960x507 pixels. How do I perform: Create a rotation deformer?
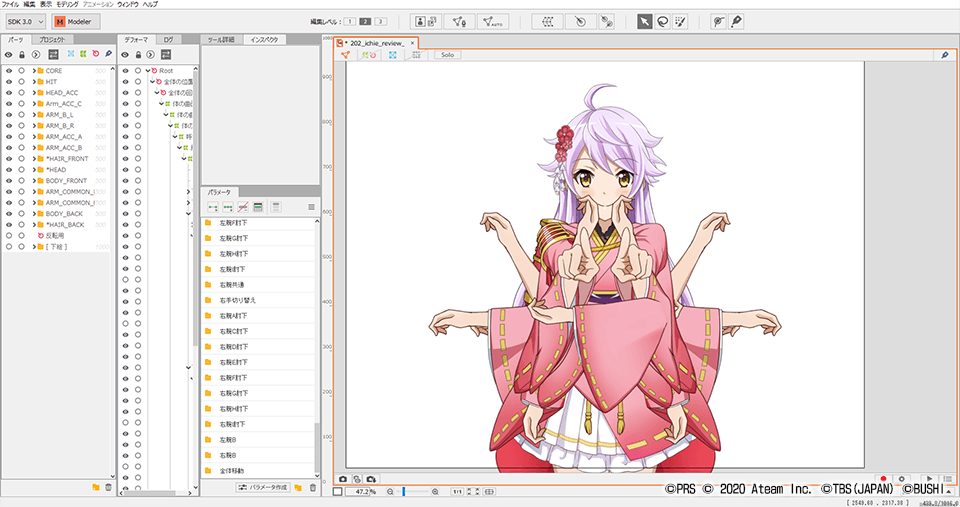tap(580, 21)
